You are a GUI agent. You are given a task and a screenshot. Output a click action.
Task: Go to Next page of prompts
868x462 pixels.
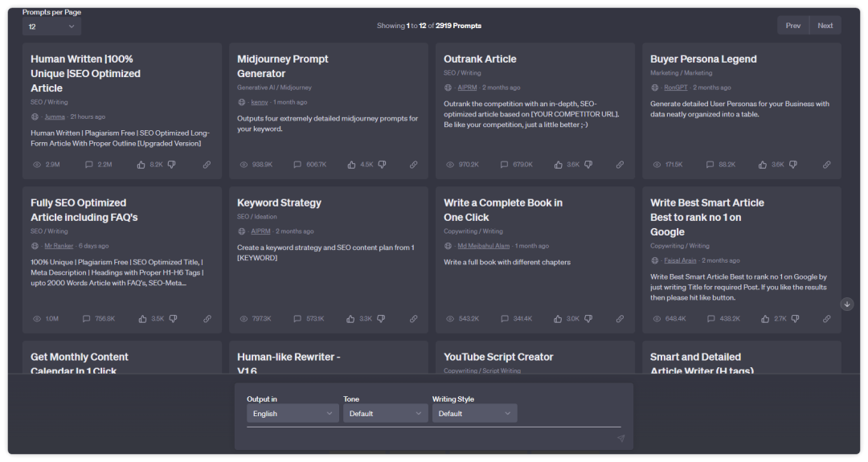[x=825, y=26]
